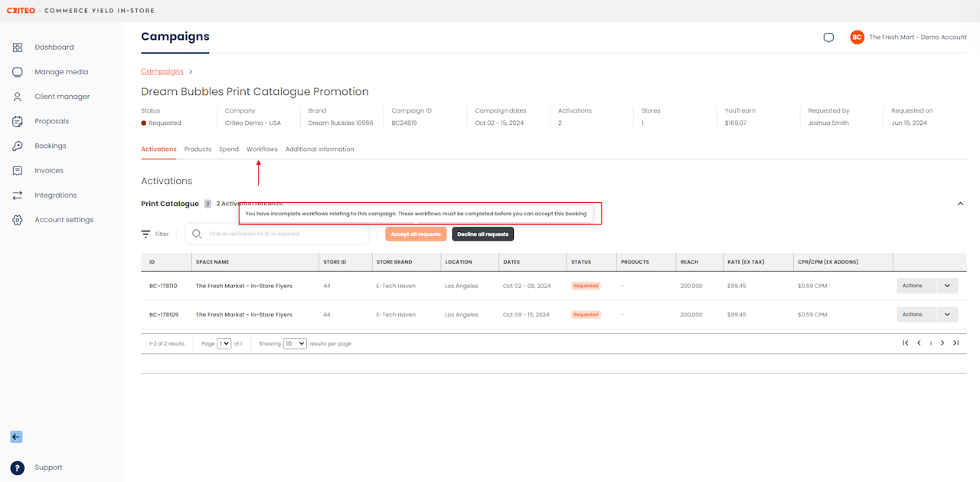Open Account settings gear icon
The image size is (980, 482).
tap(18, 220)
